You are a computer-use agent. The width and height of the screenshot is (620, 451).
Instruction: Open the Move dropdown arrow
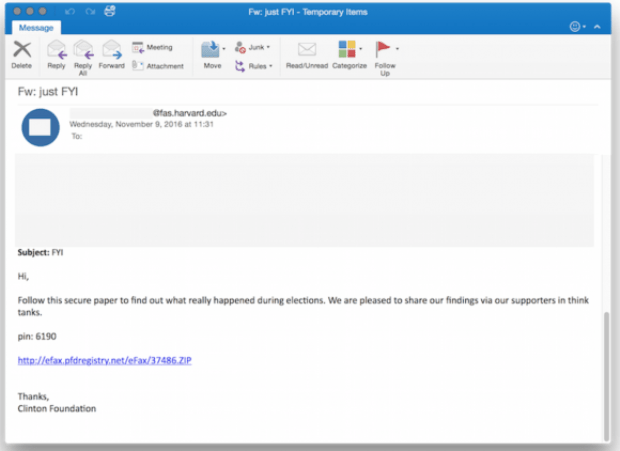(224, 49)
